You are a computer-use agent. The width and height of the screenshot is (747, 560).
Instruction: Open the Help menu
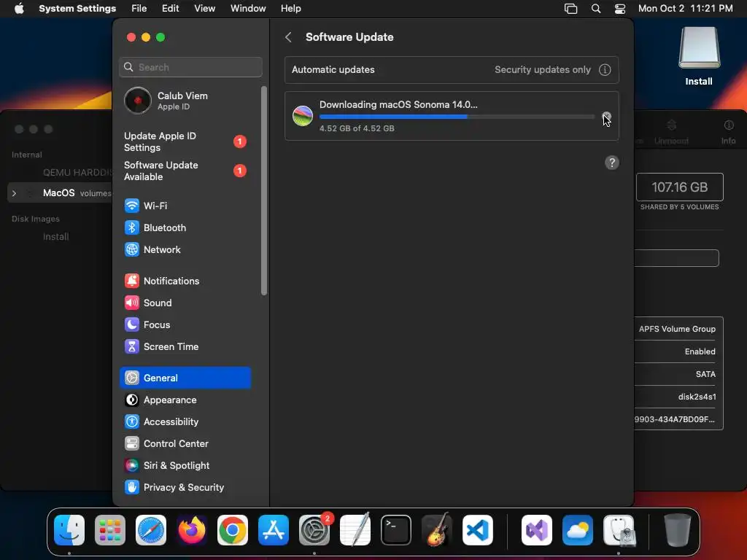[290, 9]
